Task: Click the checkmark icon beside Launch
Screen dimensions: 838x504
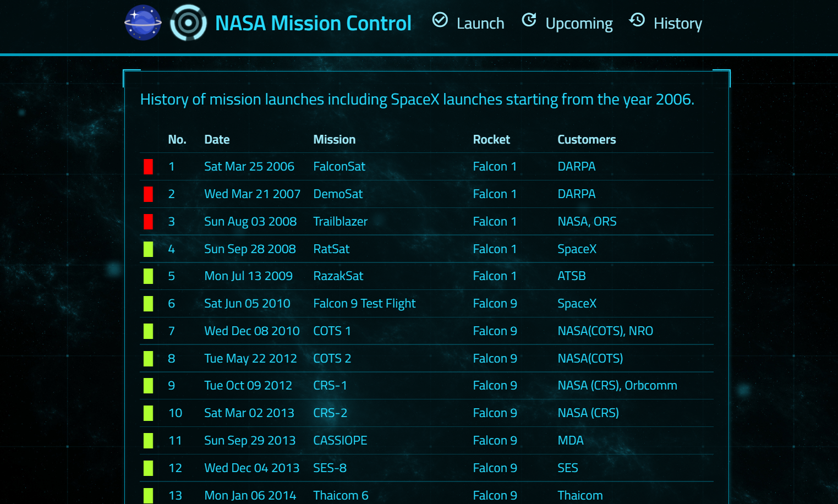Action: click(x=440, y=20)
